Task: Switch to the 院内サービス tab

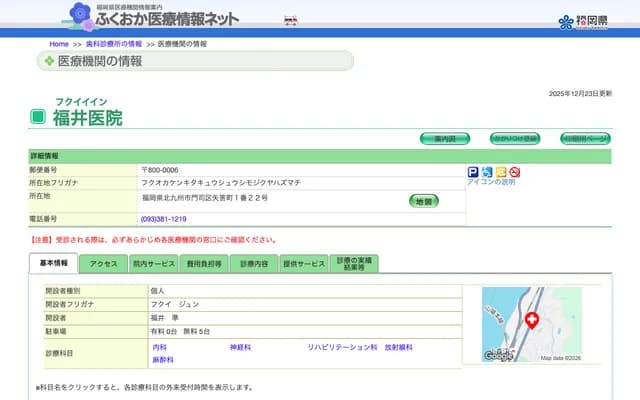Action: pos(153,264)
